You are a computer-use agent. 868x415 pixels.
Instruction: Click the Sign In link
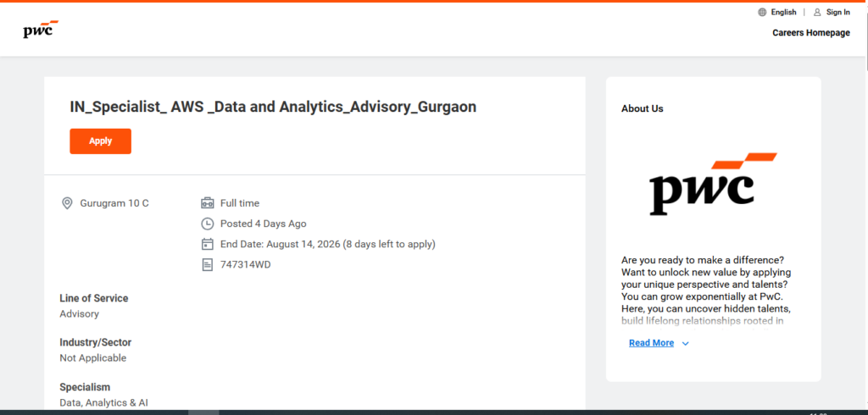point(838,12)
